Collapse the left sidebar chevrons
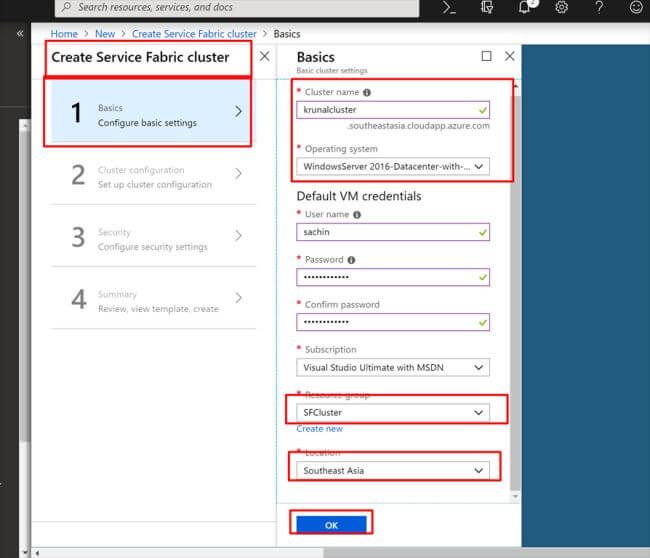Screen dimensions: 650x558 (x=20, y=34)
